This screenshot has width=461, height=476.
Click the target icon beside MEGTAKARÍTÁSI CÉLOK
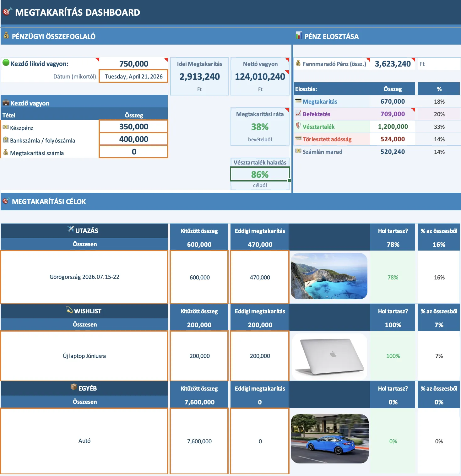click(x=6, y=201)
